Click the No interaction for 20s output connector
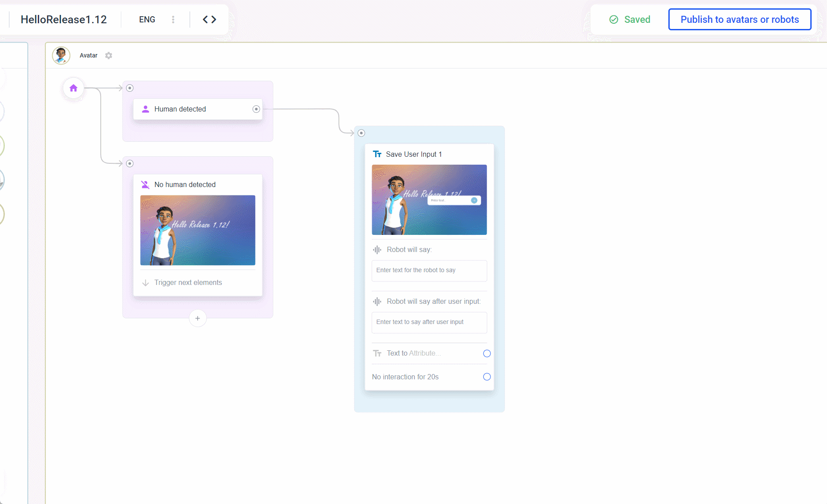 click(487, 377)
